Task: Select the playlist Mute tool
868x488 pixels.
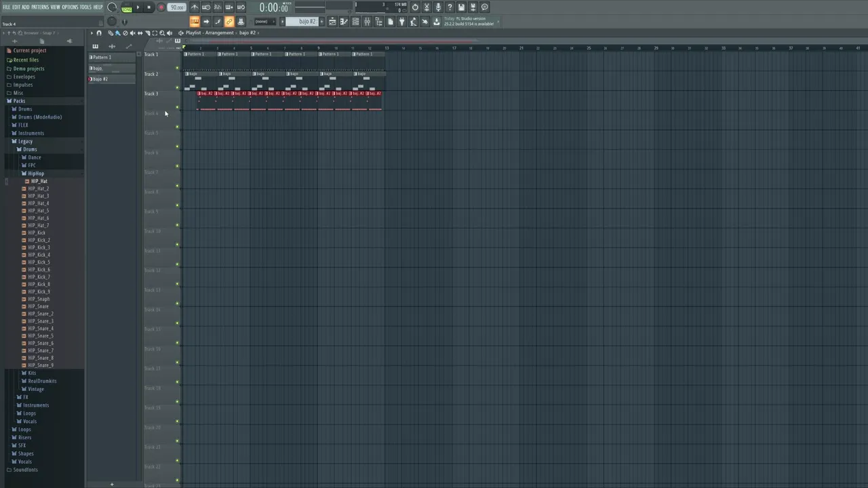Action: pyautogui.click(x=132, y=33)
